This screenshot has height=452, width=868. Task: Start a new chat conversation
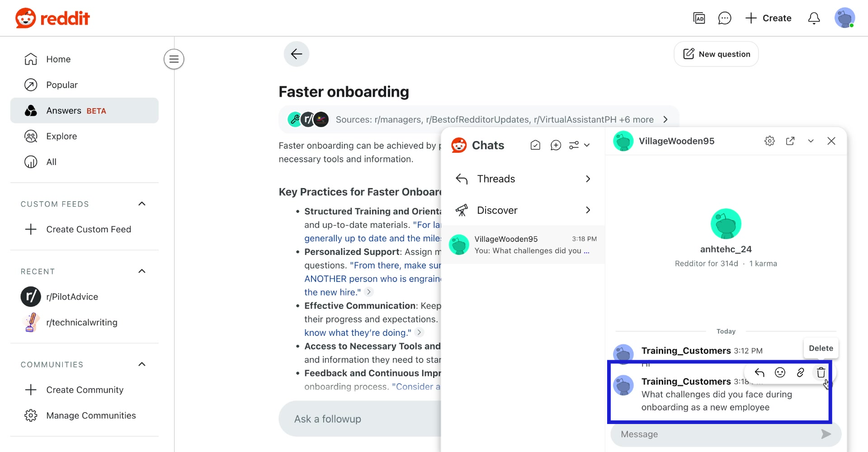click(556, 145)
